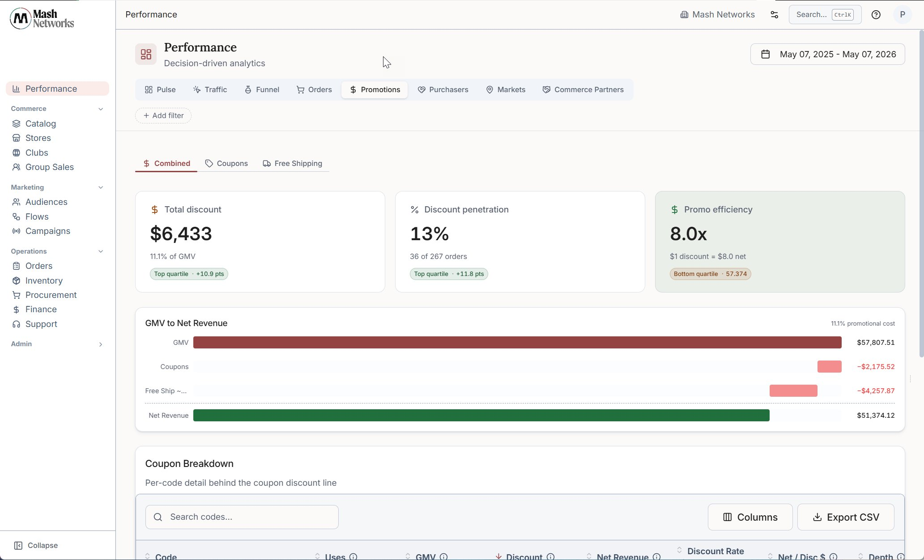Click the dark red GMV bar
The width and height of the screenshot is (924, 560).
517,343
